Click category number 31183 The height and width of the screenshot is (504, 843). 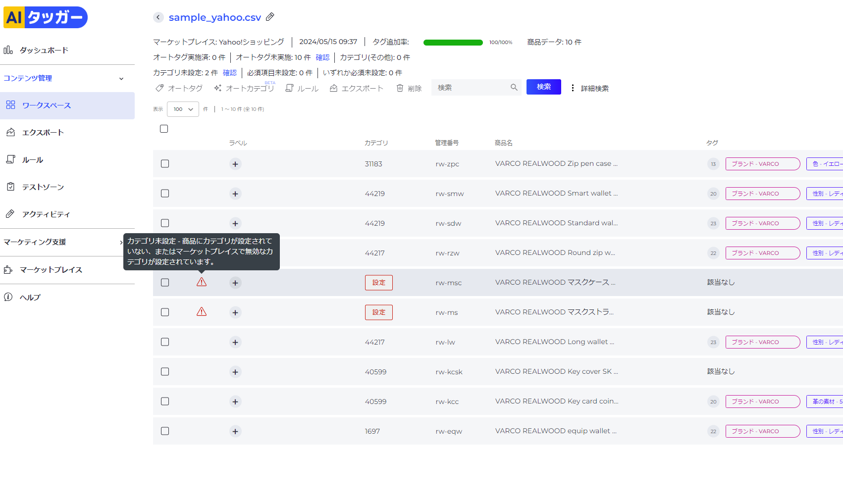coord(373,164)
